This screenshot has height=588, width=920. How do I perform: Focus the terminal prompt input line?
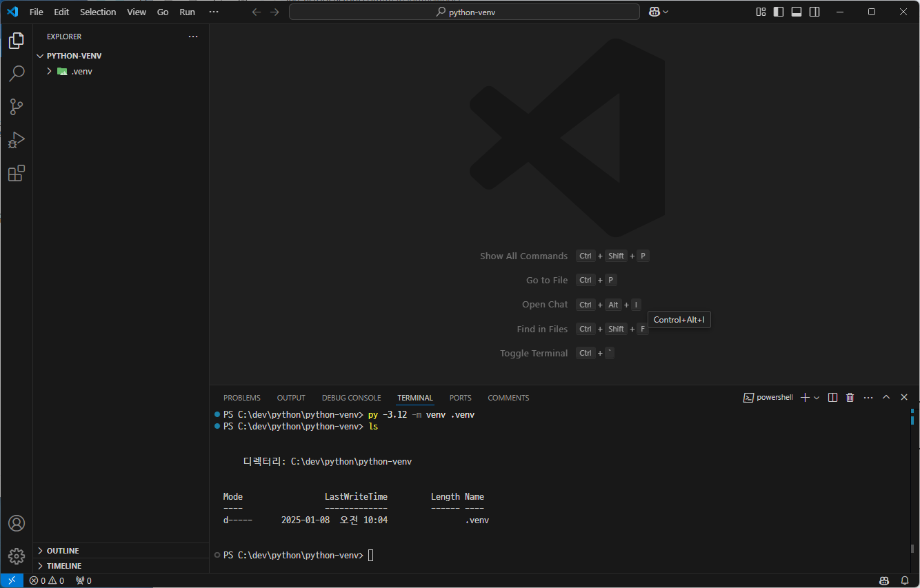(x=371, y=555)
